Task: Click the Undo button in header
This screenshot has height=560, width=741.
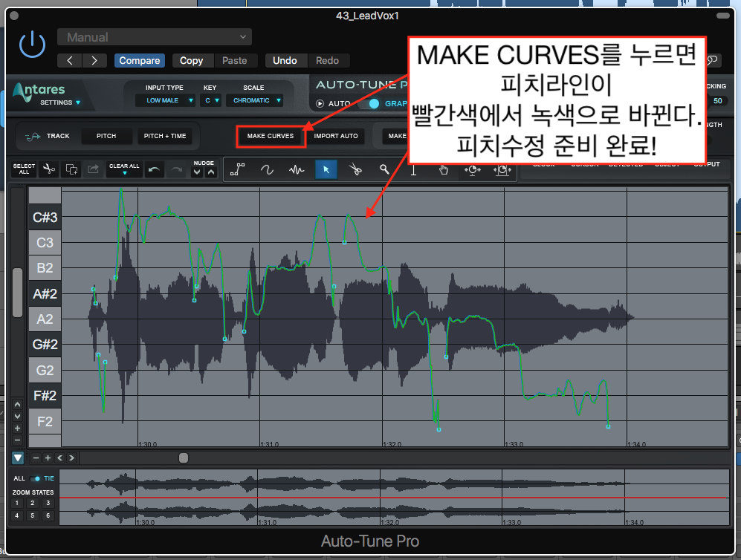Action: point(285,60)
